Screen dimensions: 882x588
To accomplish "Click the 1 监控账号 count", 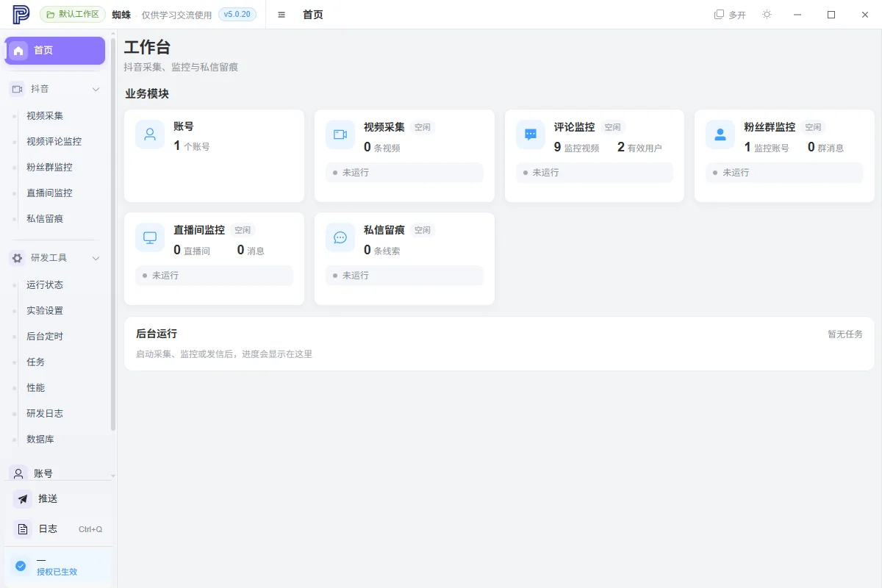I will [x=767, y=147].
